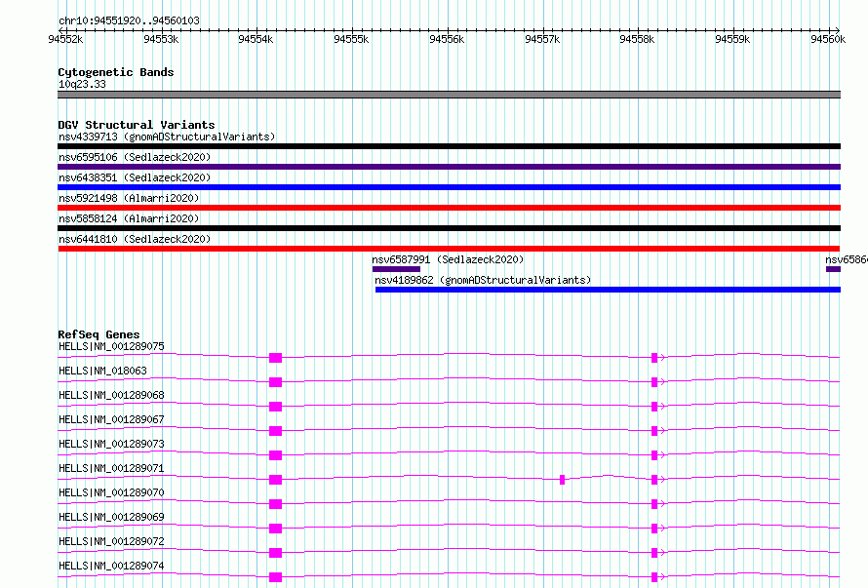Select the large exon box of NM_001289072
868x588 pixels.
click(x=276, y=553)
